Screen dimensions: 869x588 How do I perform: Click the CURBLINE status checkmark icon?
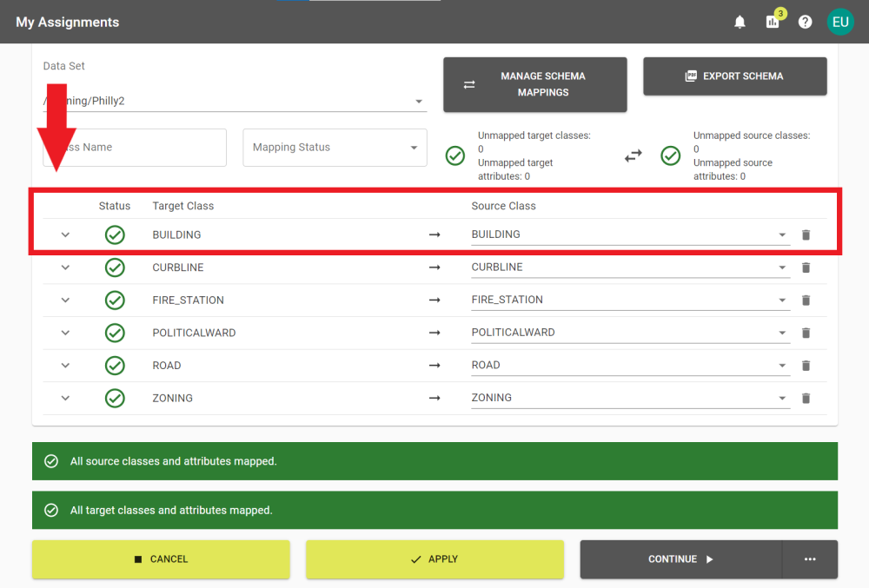[115, 268]
